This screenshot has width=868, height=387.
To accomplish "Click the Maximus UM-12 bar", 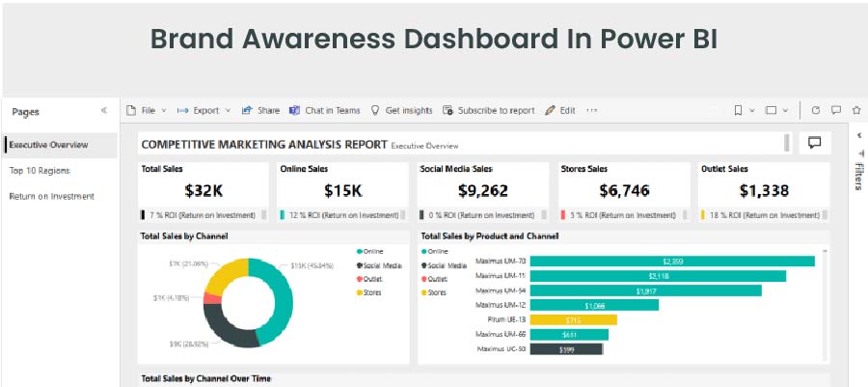I will 594,305.
